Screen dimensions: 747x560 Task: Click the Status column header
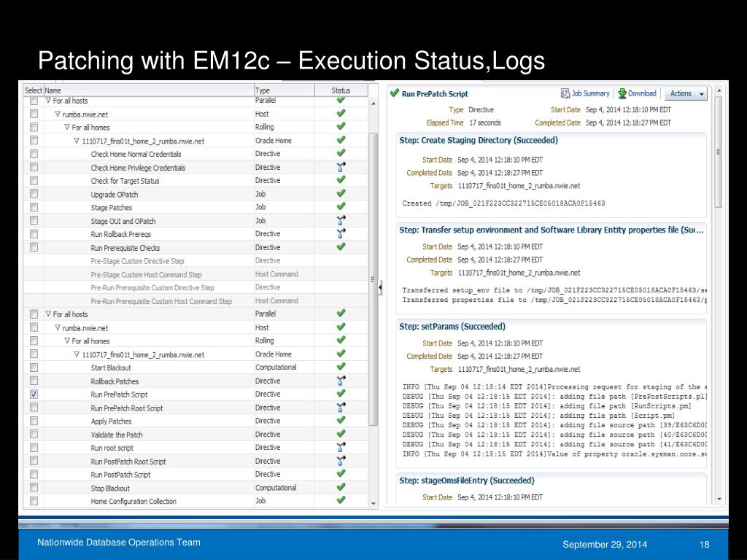[x=341, y=90]
